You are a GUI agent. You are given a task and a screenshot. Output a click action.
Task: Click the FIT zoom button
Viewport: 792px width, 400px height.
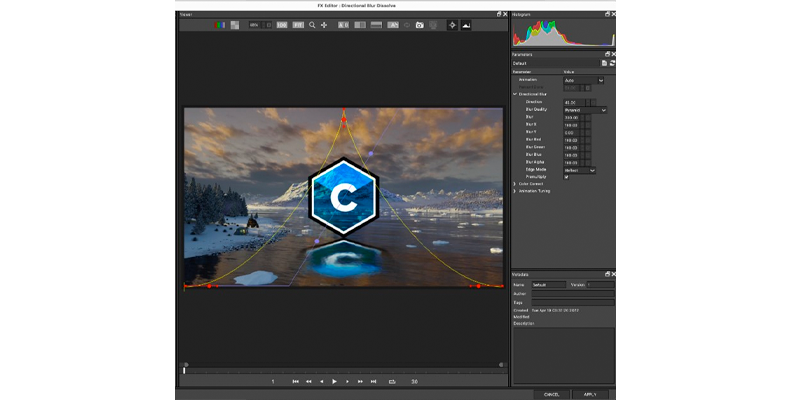pyautogui.click(x=298, y=25)
